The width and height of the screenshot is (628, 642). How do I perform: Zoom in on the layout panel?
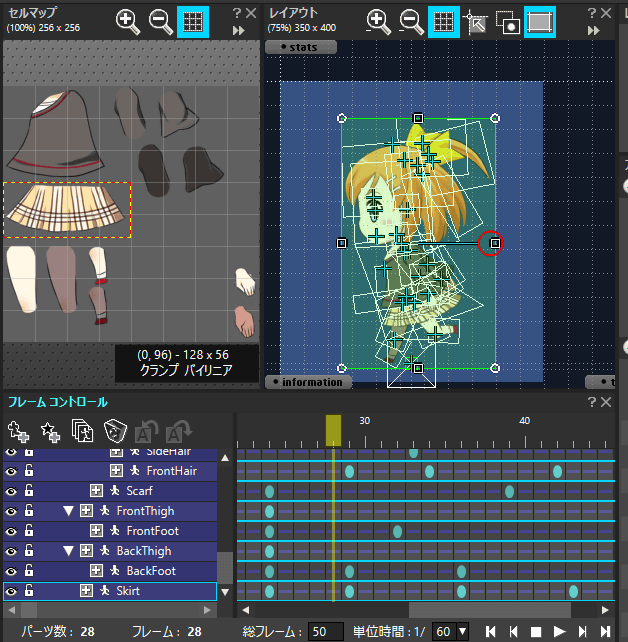pyautogui.click(x=379, y=22)
